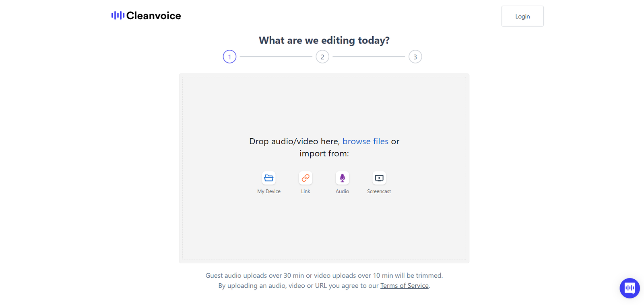Jump to step 2 in stepper
Screen dimensions: 644x305
click(x=322, y=57)
